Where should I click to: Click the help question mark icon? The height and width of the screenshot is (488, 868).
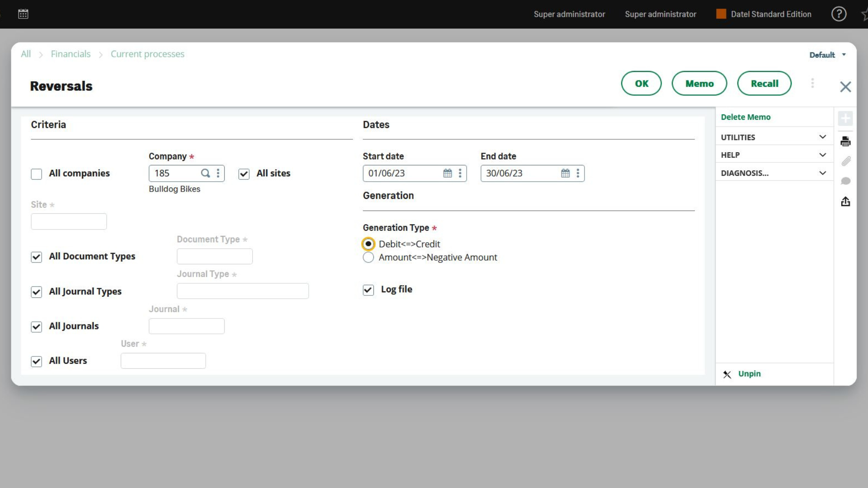pos(839,14)
